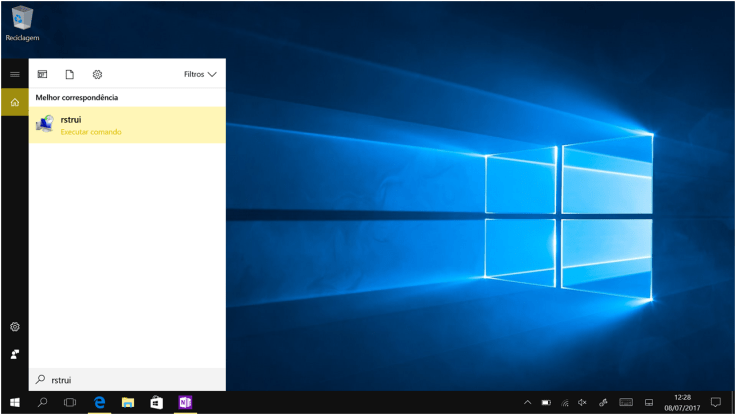This screenshot has width=736, height=415.
Task: Open the feedback icon in search sidebar
Action: pyautogui.click(x=14, y=354)
